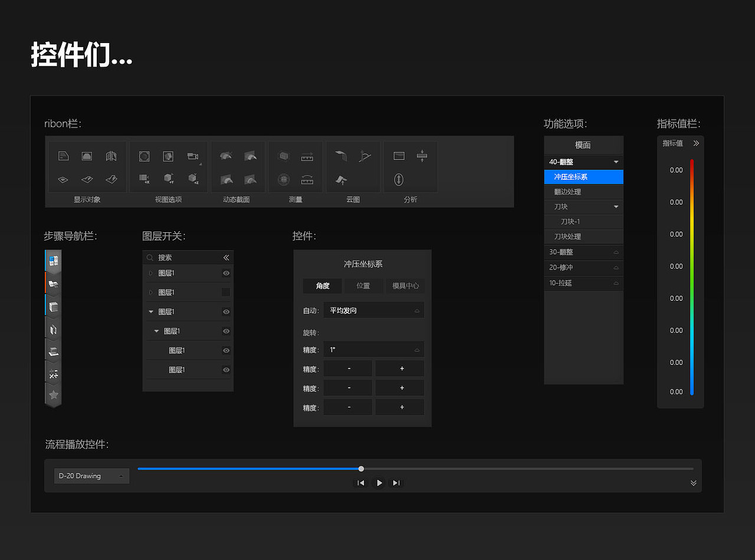
Task: Collapse the third top-level 图层1 layer arrow
Action: (150, 312)
